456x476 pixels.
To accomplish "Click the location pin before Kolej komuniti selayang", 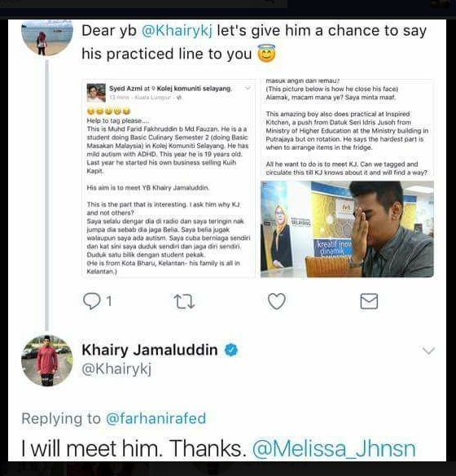I will [153, 89].
